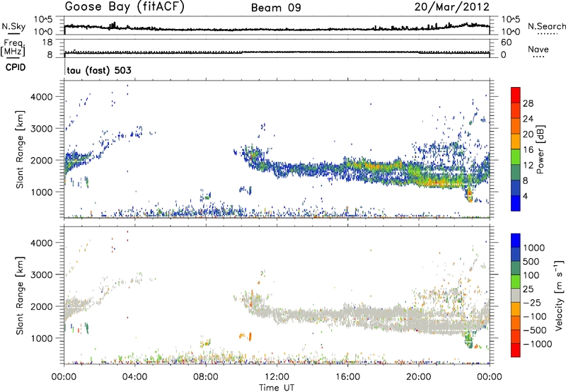Image resolution: width=566 pixels, height=392 pixels.
Task: Click the "16:00" time tick label
Action: (347, 377)
